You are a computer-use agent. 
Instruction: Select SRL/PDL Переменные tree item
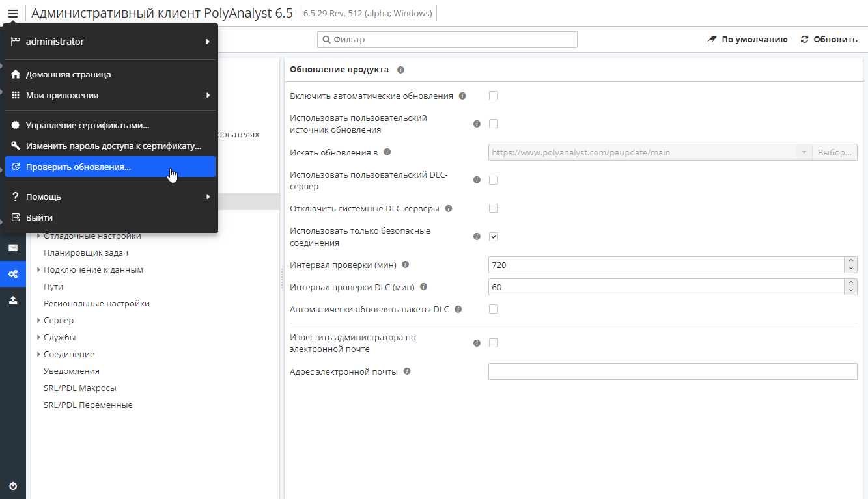(x=88, y=405)
